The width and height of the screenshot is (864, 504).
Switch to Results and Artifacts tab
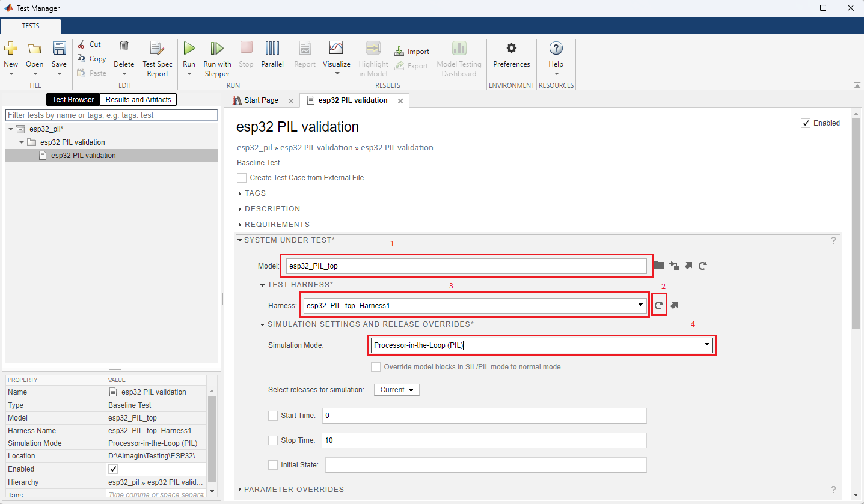pos(138,100)
